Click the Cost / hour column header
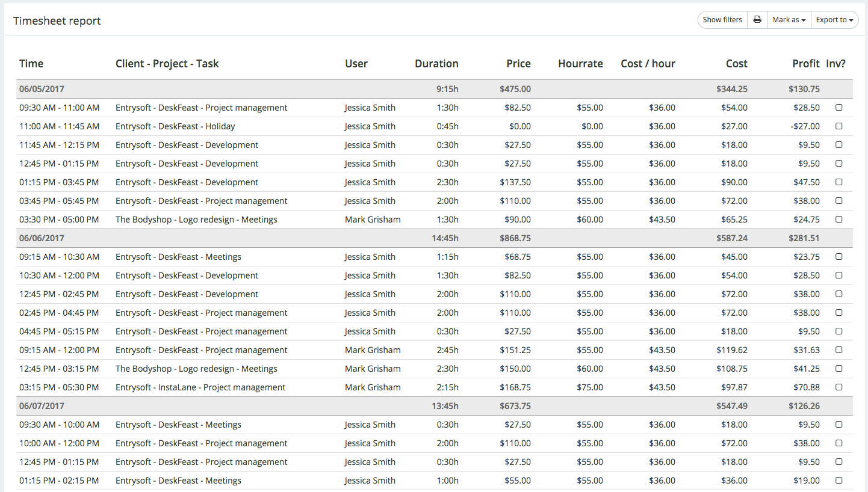The width and height of the screenshot is (868, 492). 648,64
